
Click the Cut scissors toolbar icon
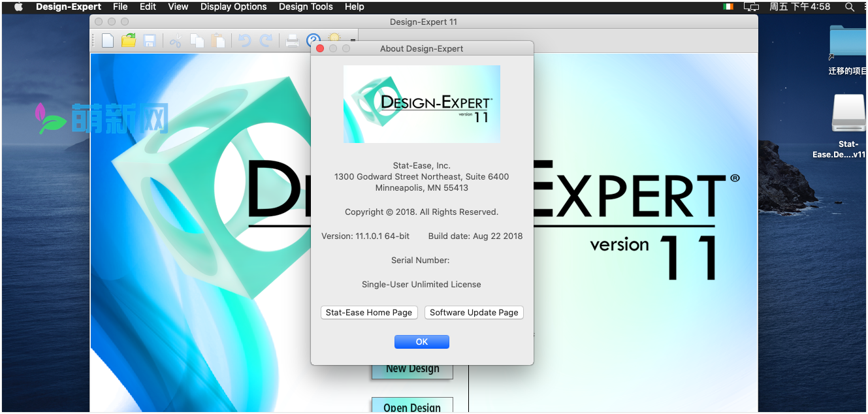[175, 41]
